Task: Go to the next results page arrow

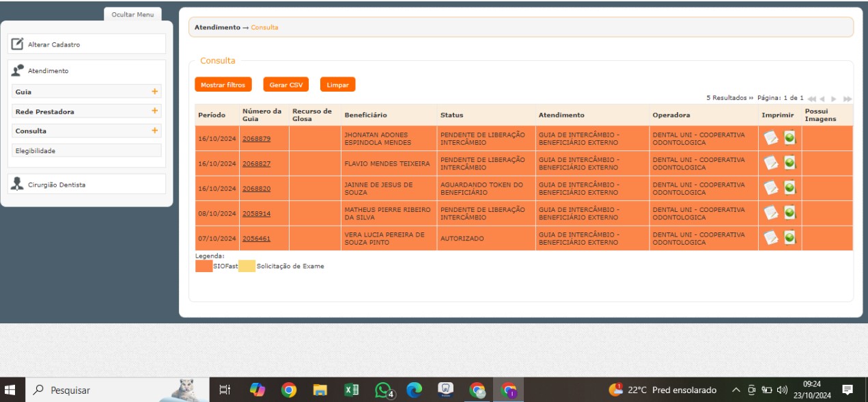Action: [x=834, y=99]
